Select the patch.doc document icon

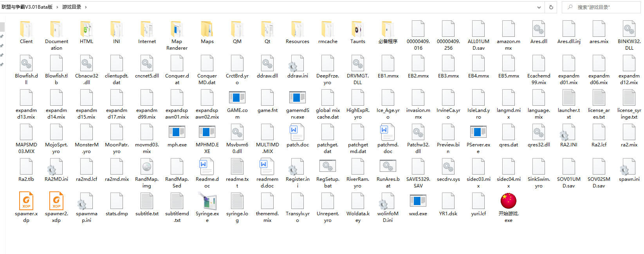(x=298, y=132)
